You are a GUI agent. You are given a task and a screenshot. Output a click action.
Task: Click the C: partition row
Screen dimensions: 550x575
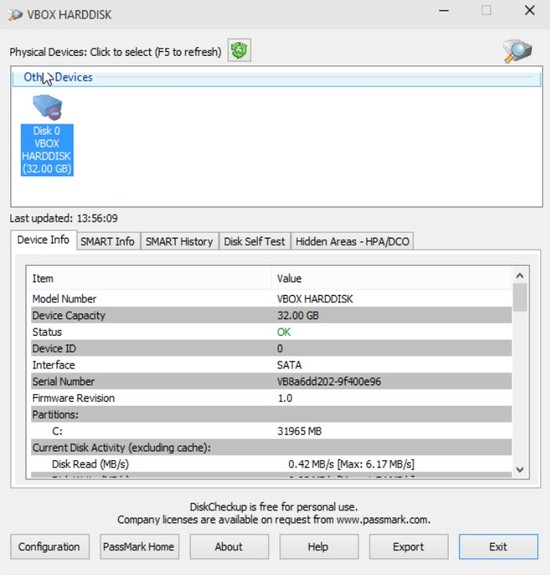point(271,431)
